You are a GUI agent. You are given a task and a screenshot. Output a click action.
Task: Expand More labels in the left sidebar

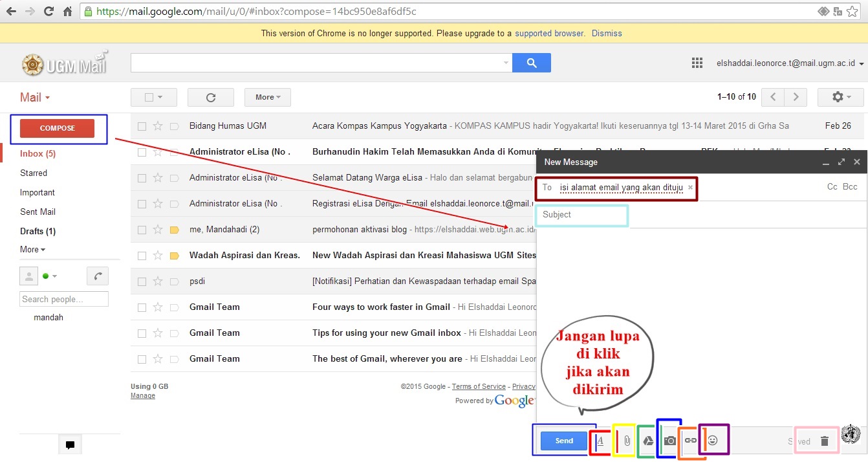pyautogui.click(x=32, y=250)
